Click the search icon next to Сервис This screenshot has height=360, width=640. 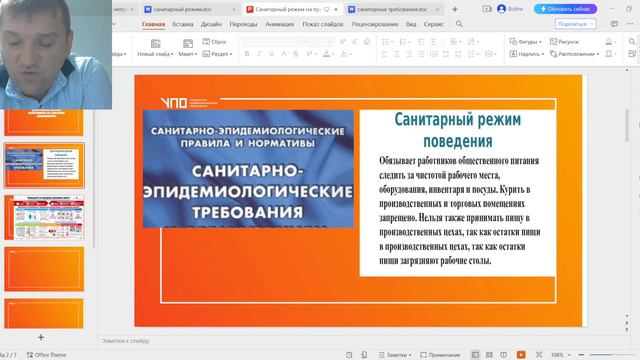pos(459,24)
